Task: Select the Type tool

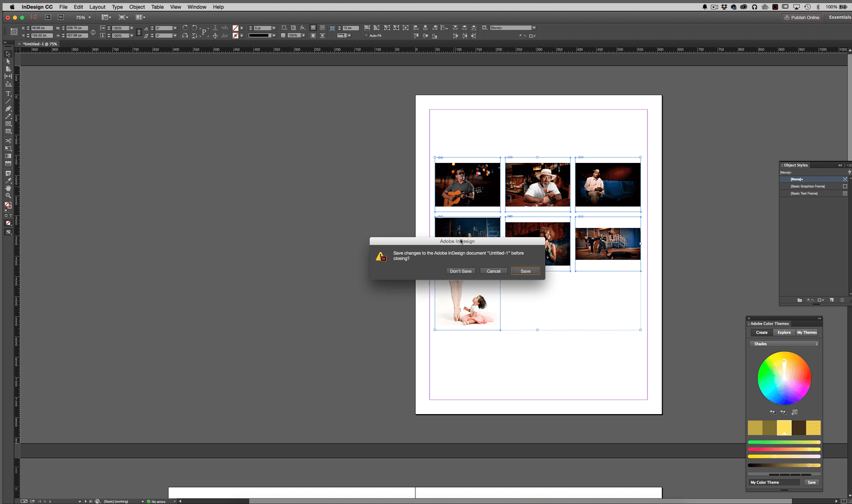Action: coord(8,93)
